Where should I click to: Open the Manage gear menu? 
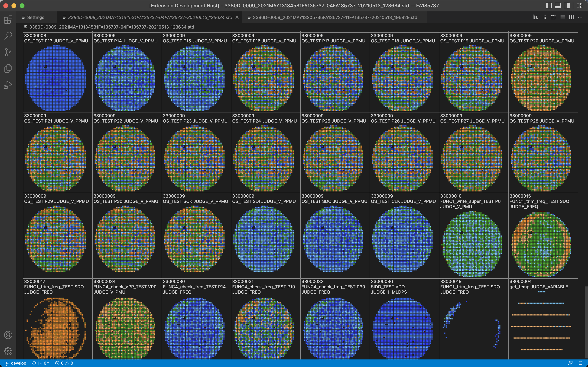click(8, 351)
